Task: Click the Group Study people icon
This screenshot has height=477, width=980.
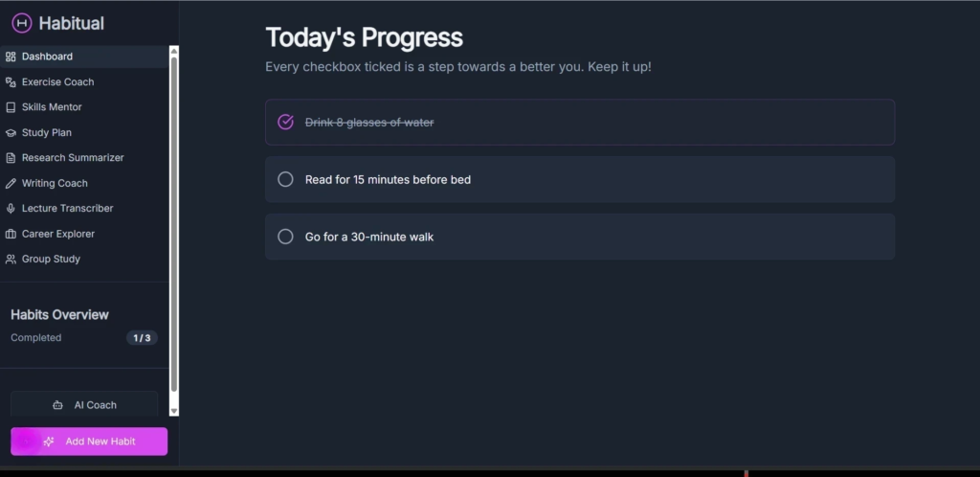Action: [x=11, y=260]
